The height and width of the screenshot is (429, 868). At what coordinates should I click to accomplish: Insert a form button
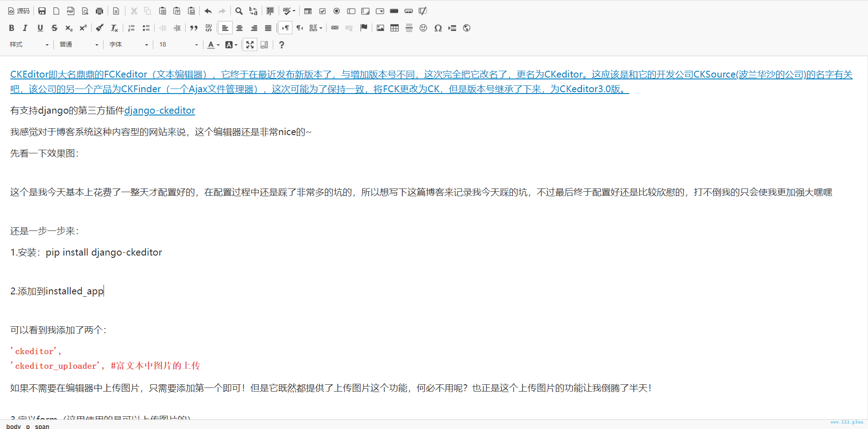394,11
